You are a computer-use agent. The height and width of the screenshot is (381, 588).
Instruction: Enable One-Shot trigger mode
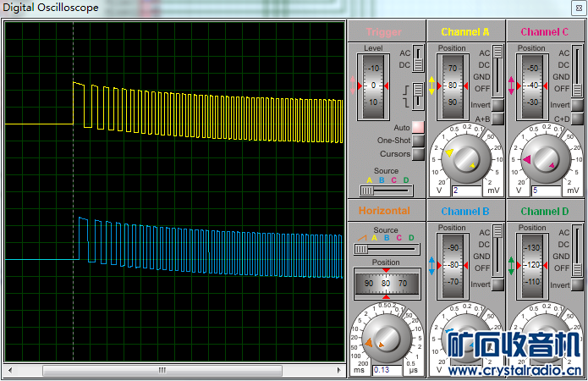(418, 141)
